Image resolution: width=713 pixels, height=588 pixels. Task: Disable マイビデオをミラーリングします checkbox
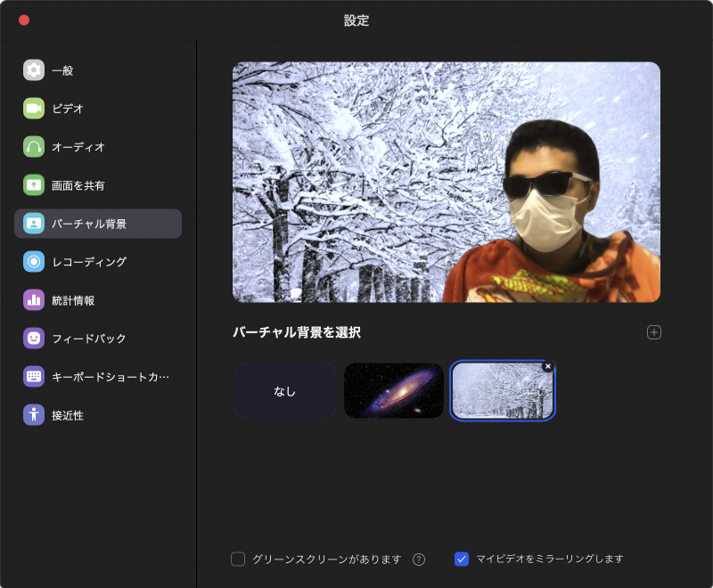[x=462, y=559]
